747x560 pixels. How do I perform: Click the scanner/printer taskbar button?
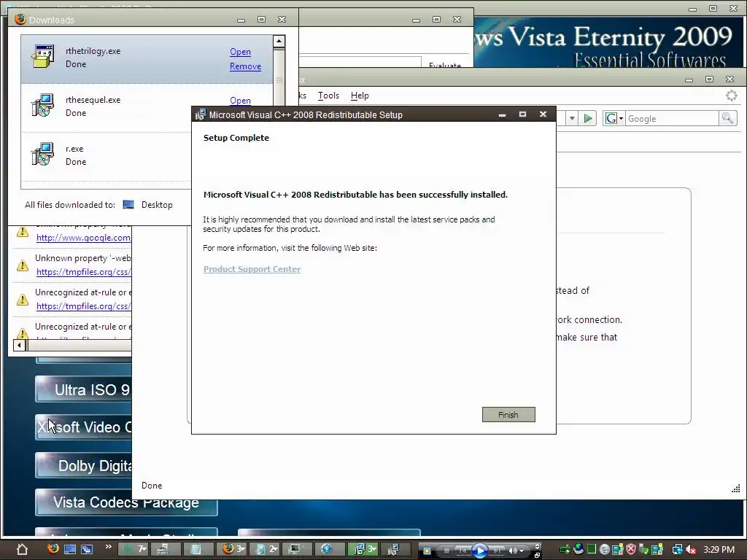tap(166, 549)
